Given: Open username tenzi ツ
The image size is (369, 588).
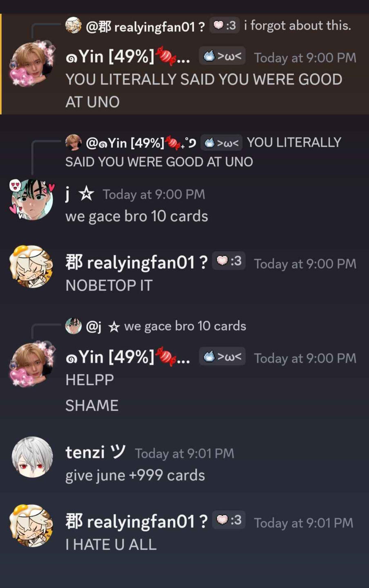Looking at the screenshot, I should (96, 452).
